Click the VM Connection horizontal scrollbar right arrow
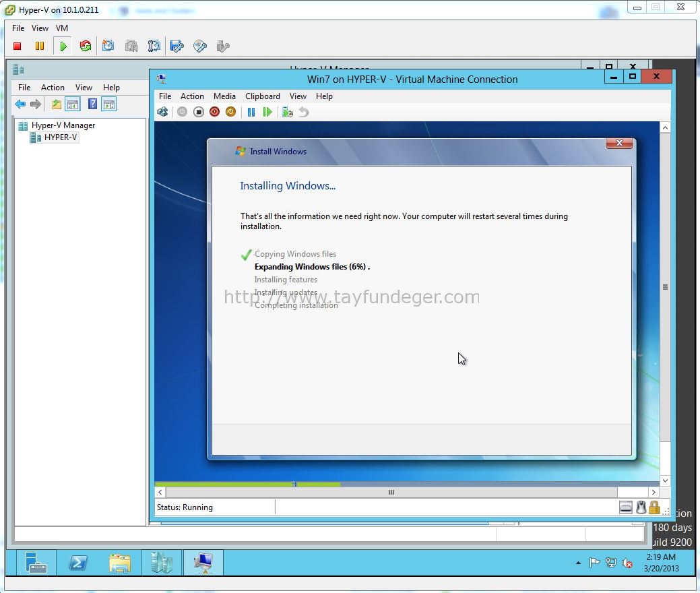This screenshot has width=700, height=593. [654, 492]
